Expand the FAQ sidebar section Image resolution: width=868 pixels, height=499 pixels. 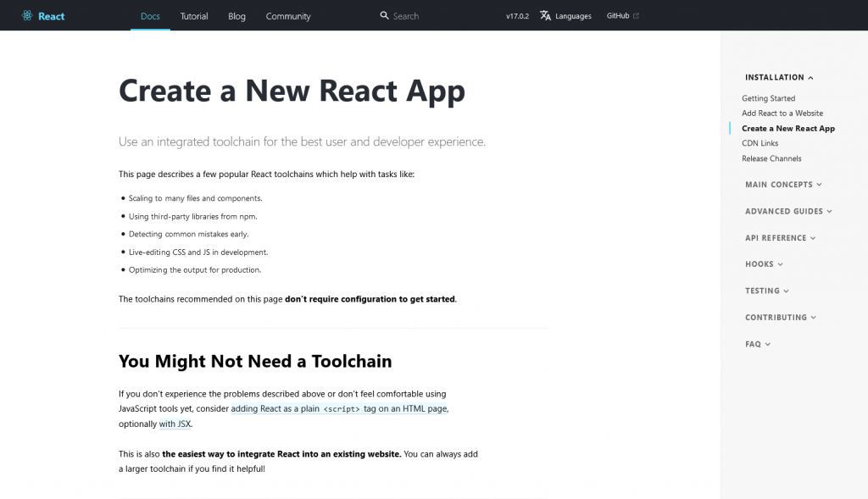758,344
